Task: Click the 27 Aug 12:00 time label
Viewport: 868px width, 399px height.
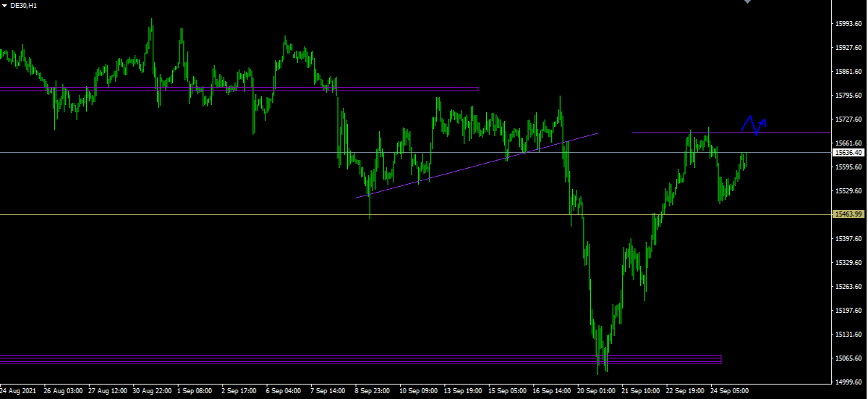Action: (107, 391)
